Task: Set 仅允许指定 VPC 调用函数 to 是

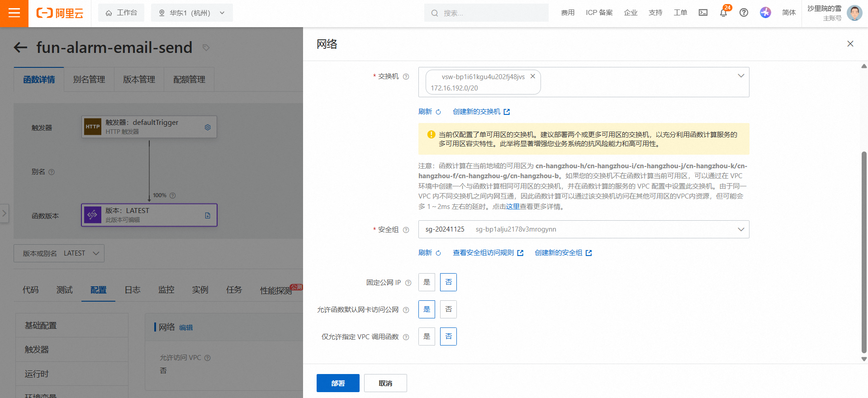Action: tap(427, 336)
